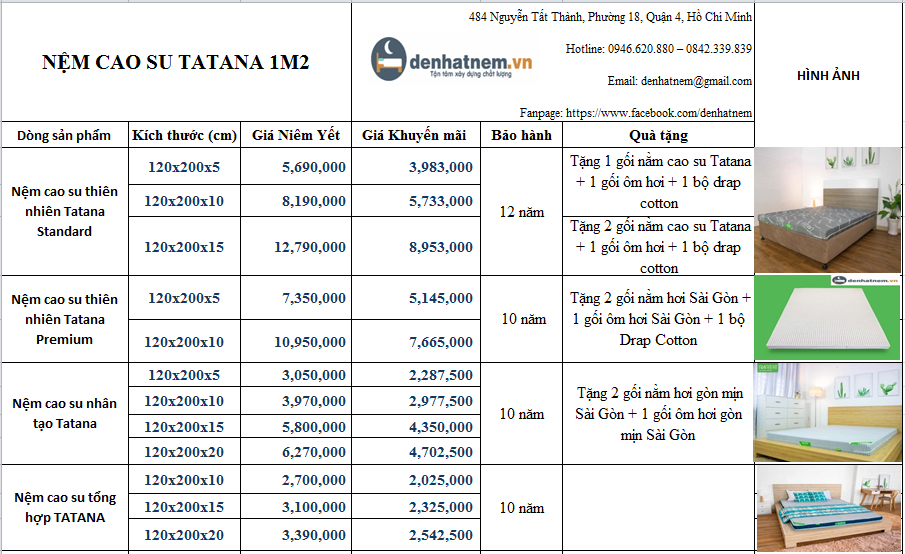Open the Tatana Standard mattress bedroom photo

(x=827, y=210)
